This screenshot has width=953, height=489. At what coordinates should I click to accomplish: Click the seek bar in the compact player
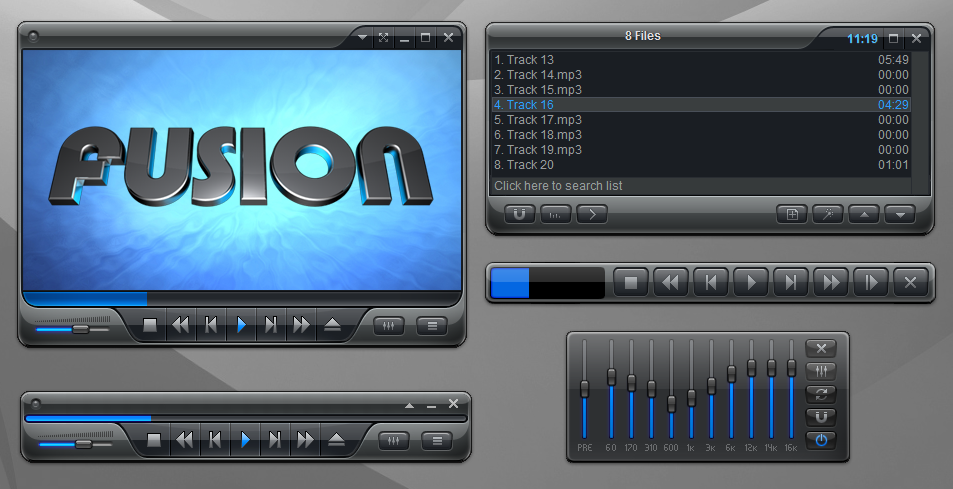tap(246, 419)
